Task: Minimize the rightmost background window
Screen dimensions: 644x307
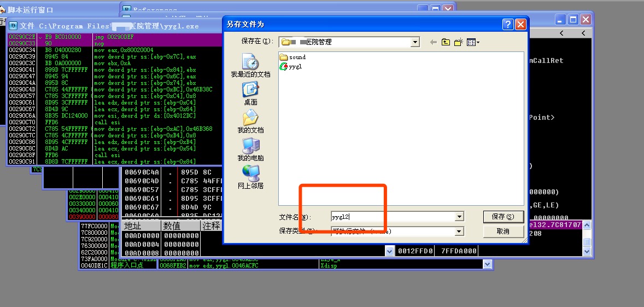Action: click(560, 19)
